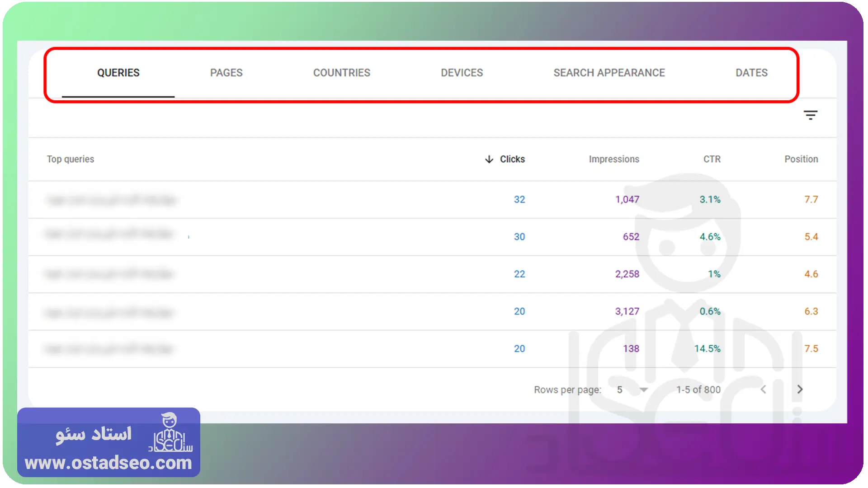868x488 pixels.
Task: Select the Queries tab
Action: tap(118, 73)
